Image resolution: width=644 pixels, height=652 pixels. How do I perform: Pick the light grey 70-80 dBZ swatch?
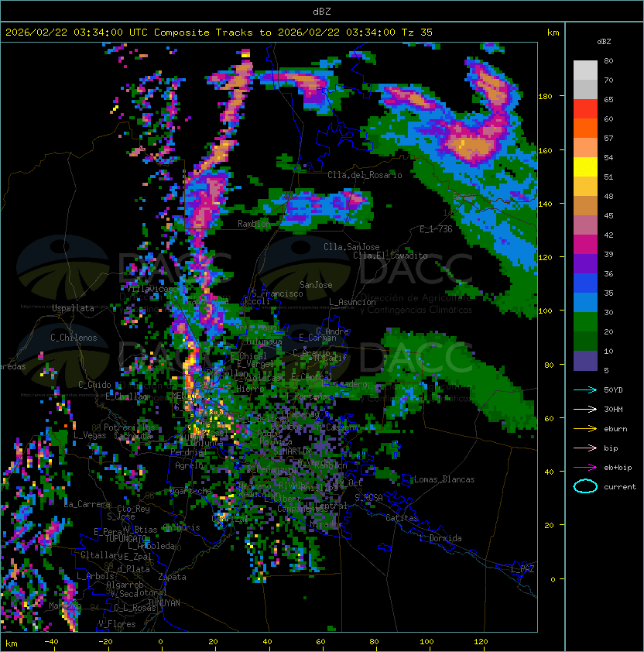(585, 70)
